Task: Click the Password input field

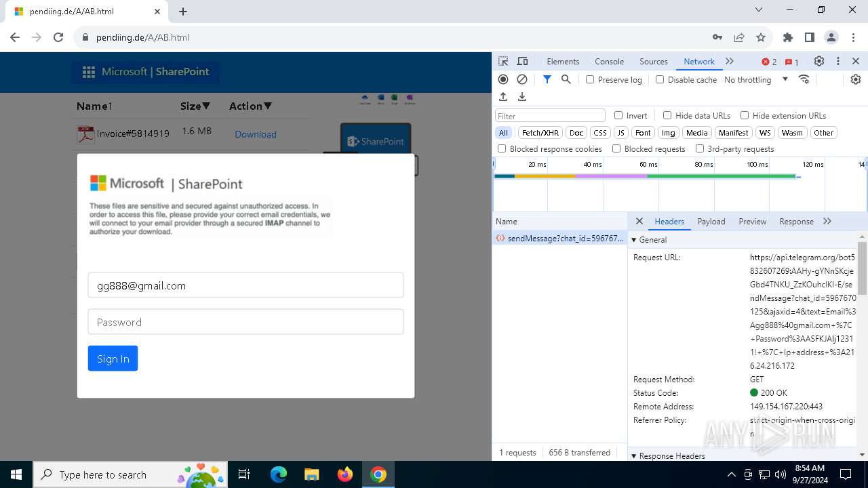Action: 245,322
